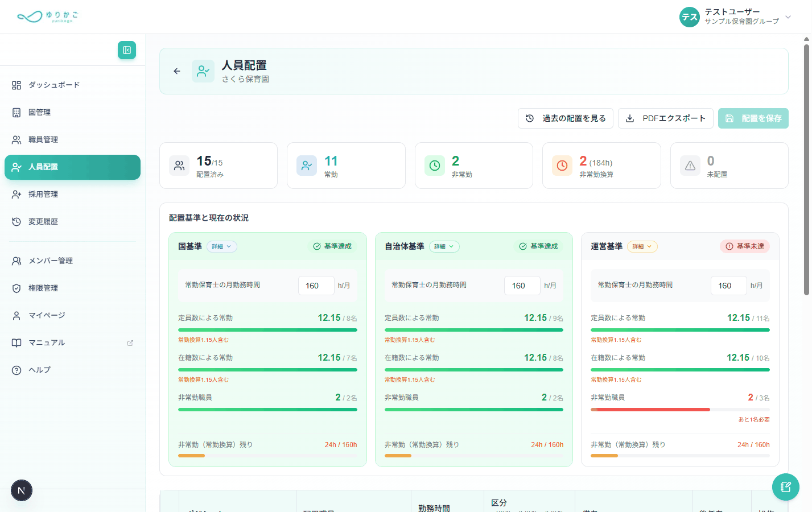Focus monthly hours field in 運営基準

pos(729,286)
